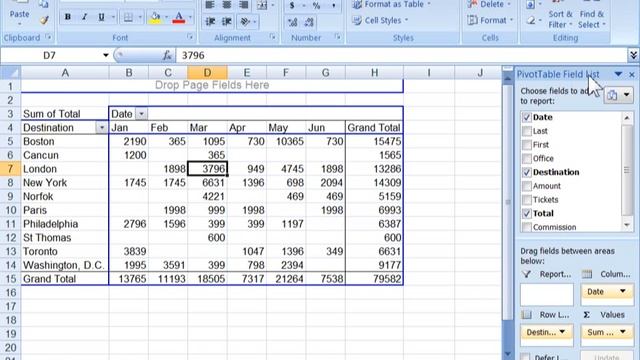Open Sort & Filter menu
The width and height of the screenshot is (640, 360).
pyautogui.click(x=560, y=19)
